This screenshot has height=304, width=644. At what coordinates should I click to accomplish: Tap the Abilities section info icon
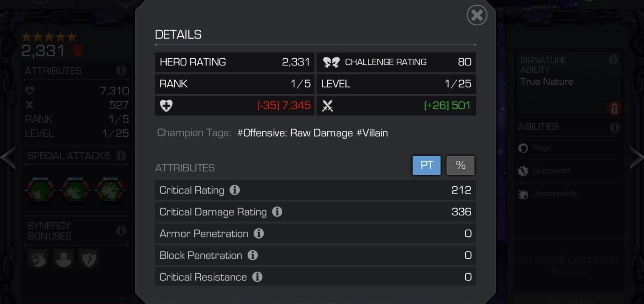614,126
